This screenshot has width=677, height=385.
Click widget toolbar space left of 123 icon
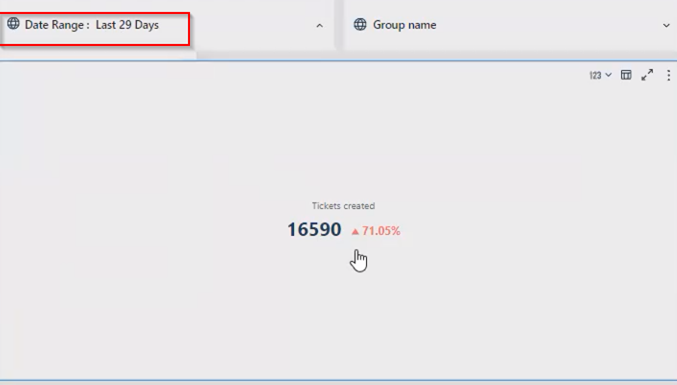(389, 76)
